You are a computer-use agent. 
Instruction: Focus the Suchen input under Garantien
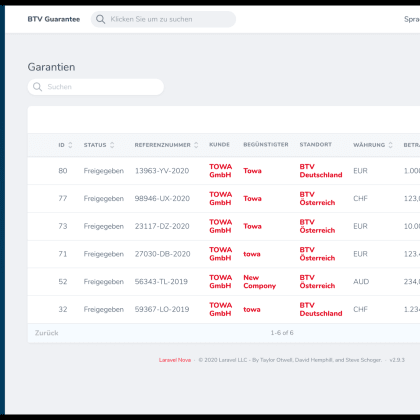[x=96, y=87]
